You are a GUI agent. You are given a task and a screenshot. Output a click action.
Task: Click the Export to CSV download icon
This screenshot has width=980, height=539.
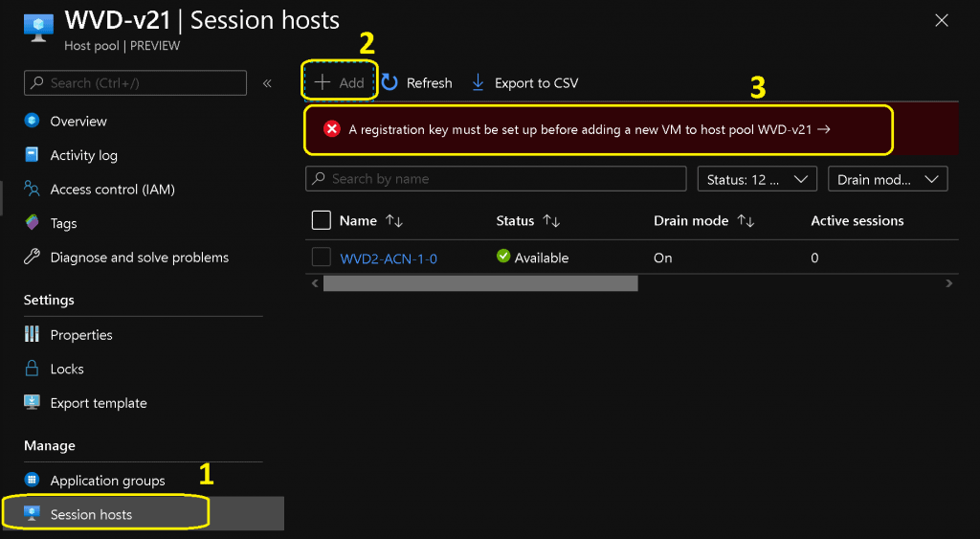479,82
